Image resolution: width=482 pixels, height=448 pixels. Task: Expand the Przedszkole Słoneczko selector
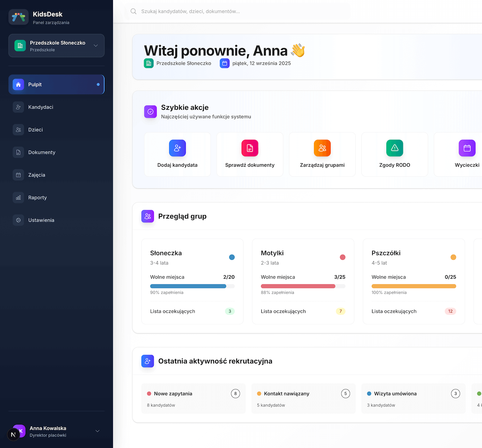[x=56, y=46]
